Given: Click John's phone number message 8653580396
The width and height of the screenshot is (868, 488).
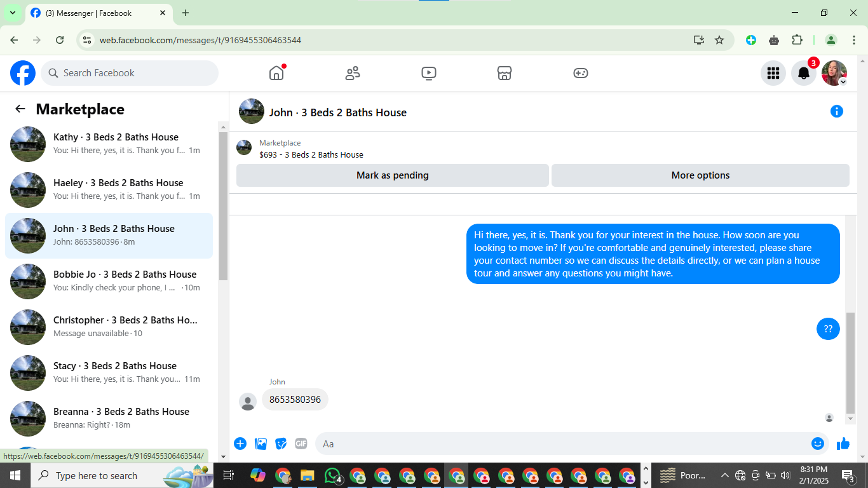Looking at the screenshot, I should (x=295, y=400).
